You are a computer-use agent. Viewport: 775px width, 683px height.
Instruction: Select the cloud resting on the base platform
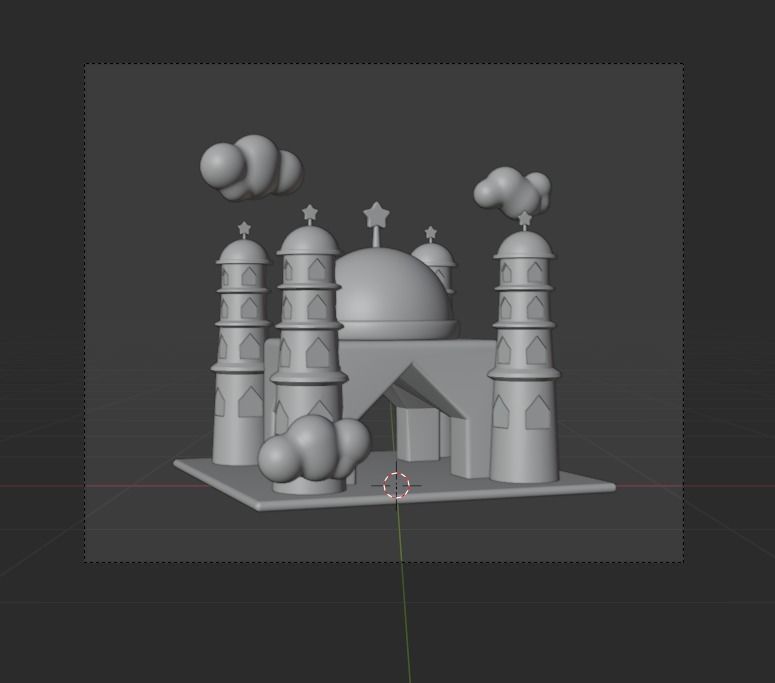314,448
